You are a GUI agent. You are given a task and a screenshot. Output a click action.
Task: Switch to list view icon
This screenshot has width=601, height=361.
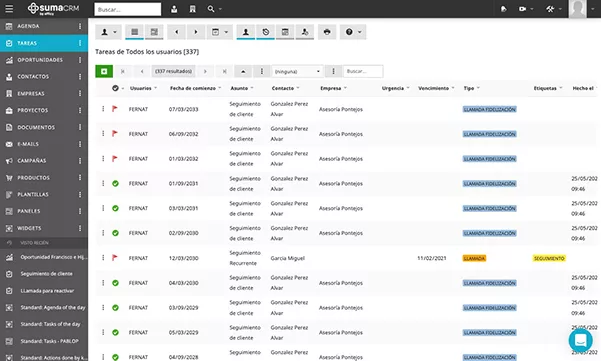135,32
